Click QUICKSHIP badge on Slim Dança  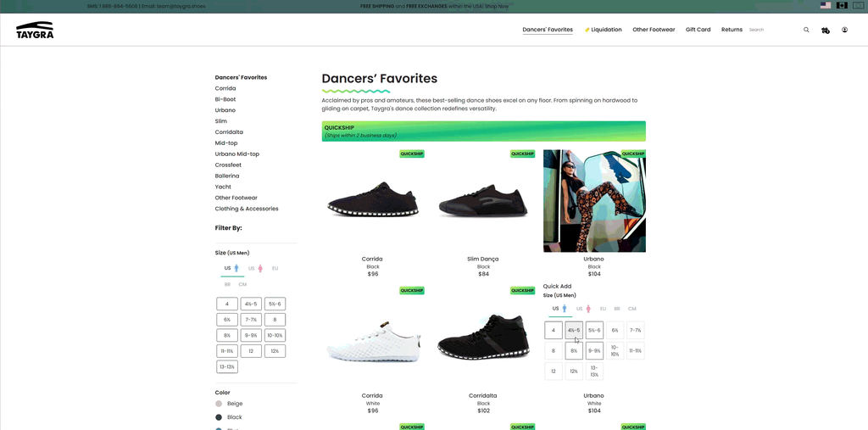pyautogui.click(x=522, y=154)
